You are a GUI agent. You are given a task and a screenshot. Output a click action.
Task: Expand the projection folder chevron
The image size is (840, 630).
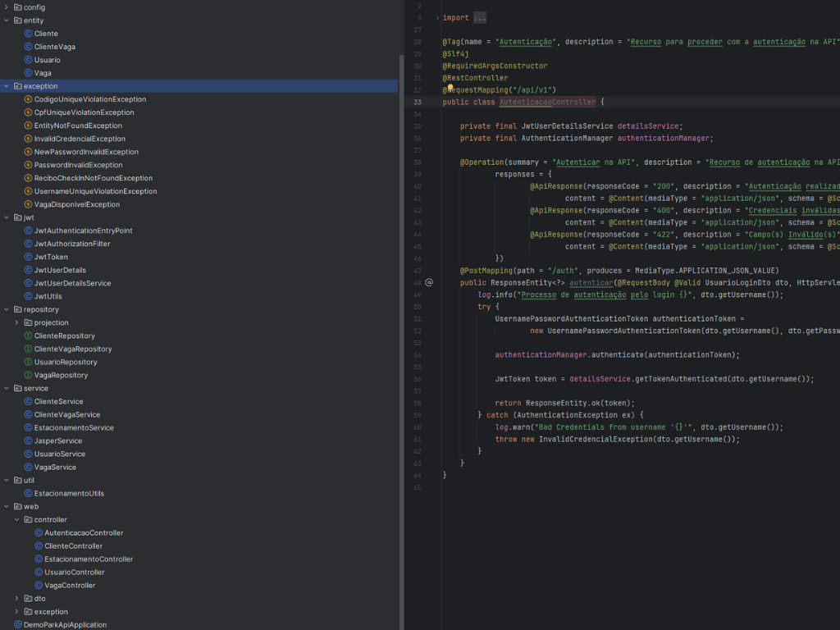click(x=16, y=322)
